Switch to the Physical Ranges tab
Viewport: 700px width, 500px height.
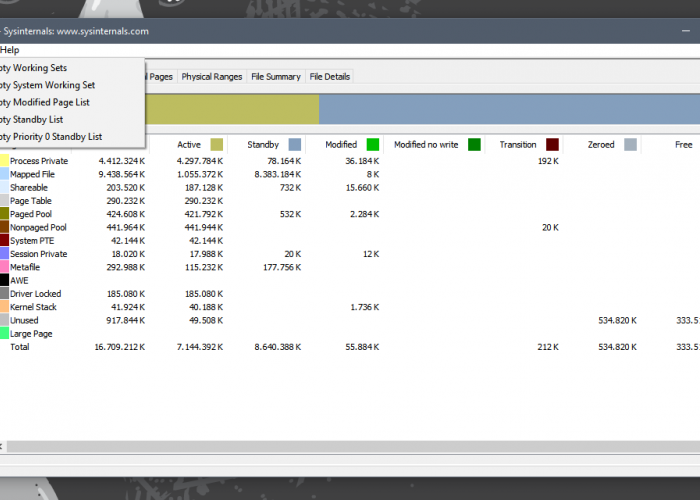click(x=212, y=77)
